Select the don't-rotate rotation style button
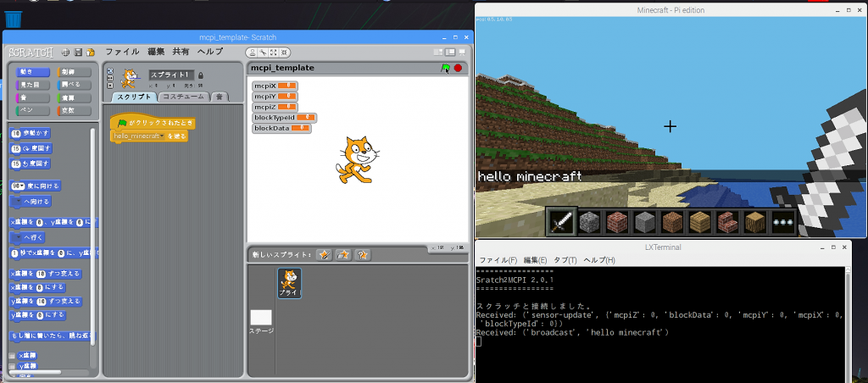The height and width of the screenshot is (383, 868). click(x=109, y=86)
